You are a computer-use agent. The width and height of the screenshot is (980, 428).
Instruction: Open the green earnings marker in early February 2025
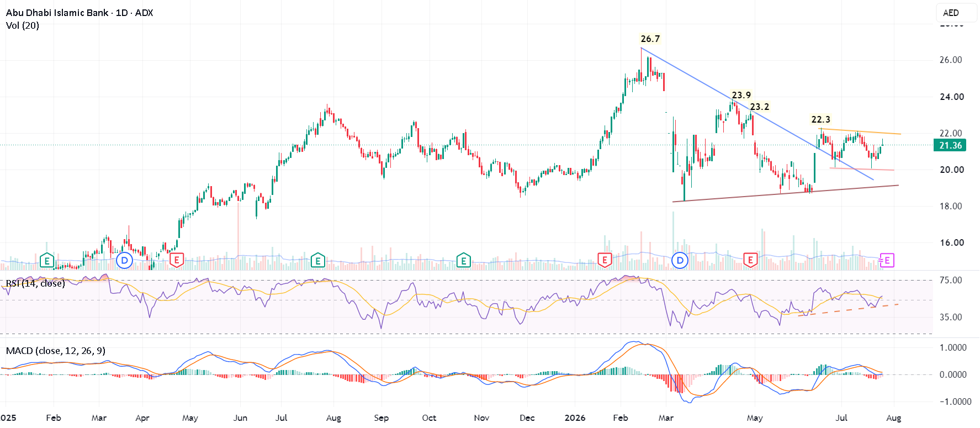click(x=47, y=260)
